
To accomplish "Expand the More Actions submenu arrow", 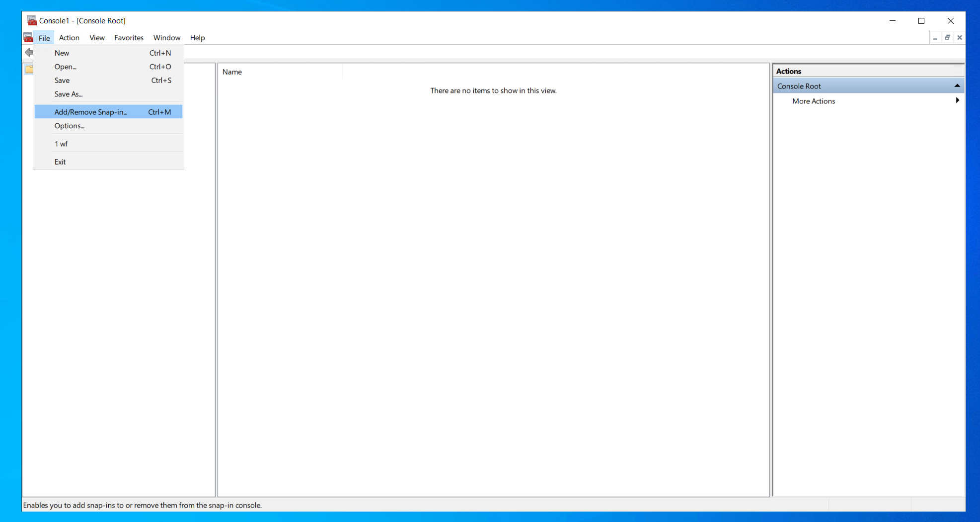I will click(957, 100).
